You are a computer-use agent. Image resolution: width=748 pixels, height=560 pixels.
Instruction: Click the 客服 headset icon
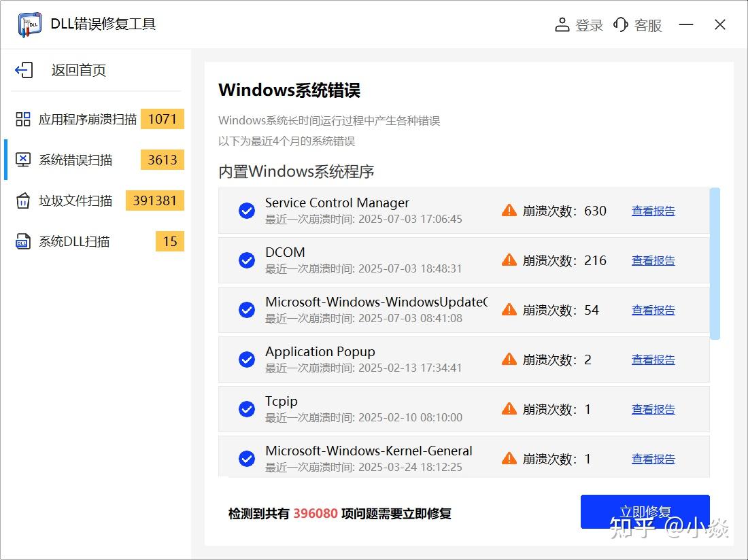619,24
